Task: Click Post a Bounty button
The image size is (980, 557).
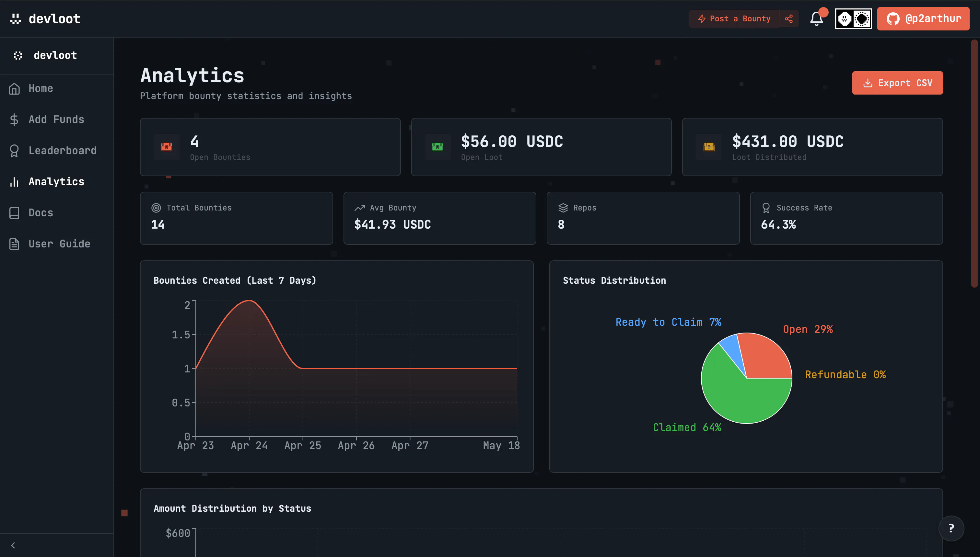Action: tap(734, 19)
